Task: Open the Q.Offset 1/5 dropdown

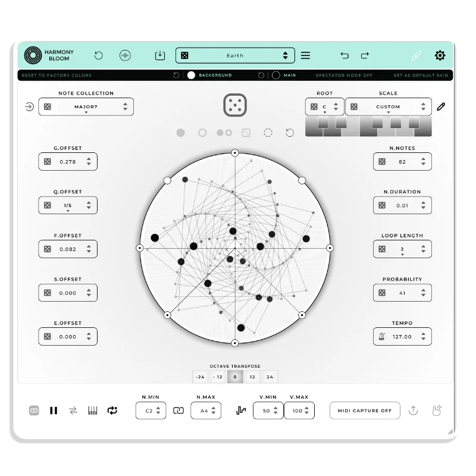Action: tap(68, 205)
